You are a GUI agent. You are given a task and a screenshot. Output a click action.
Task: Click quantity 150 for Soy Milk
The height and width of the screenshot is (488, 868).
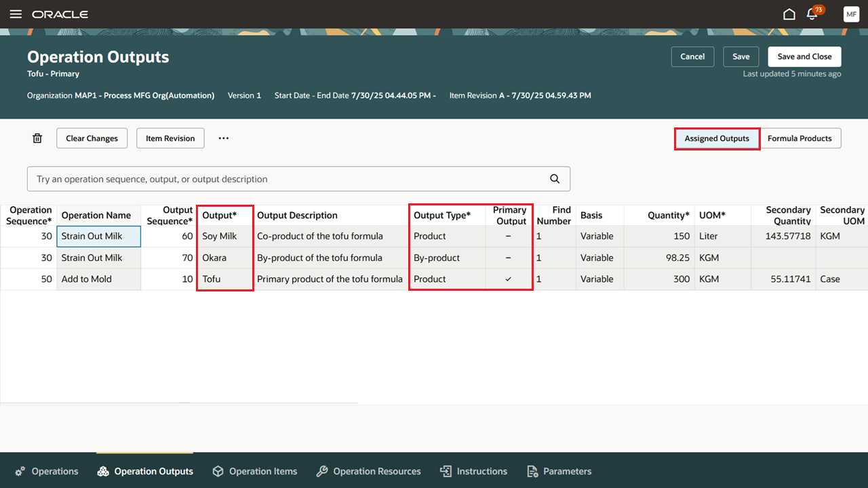pyautogui.click(x=659, y=237)
